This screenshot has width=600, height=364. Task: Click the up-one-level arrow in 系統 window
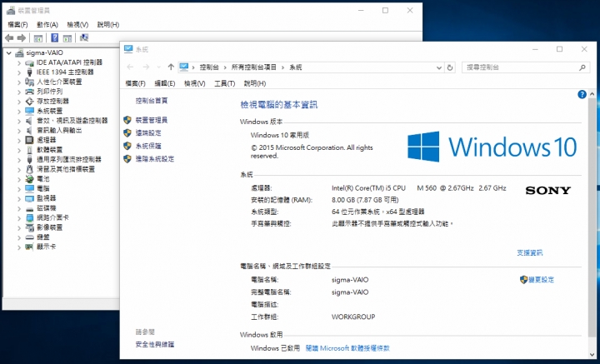pos(171,67)
